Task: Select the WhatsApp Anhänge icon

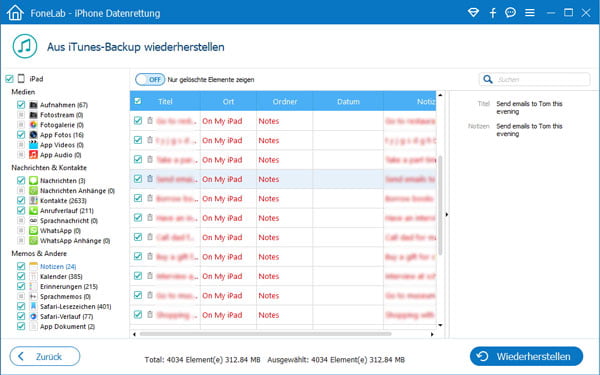Action: (x=33, y=241)
